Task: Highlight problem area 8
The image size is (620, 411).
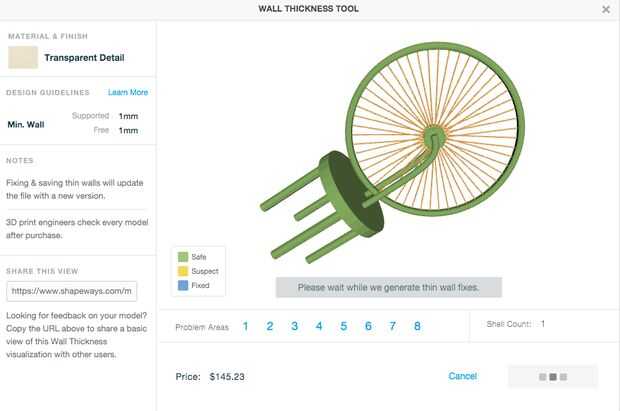Action: 417,326
